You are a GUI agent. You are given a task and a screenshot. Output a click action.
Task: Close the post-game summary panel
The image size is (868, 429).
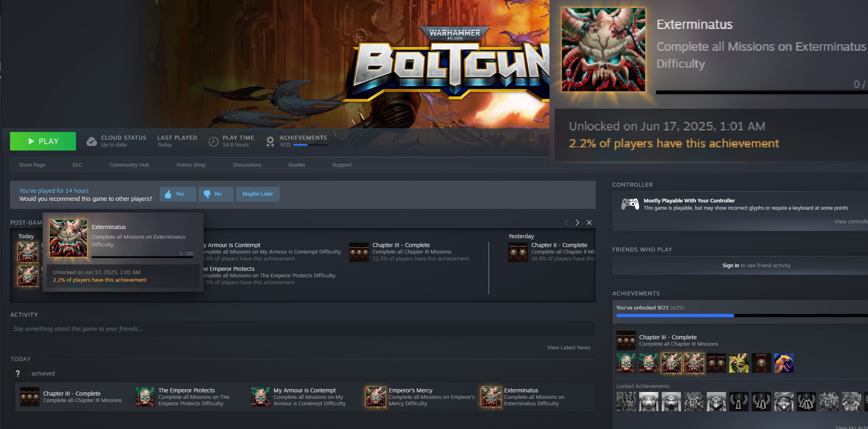(x=589, y=223)
